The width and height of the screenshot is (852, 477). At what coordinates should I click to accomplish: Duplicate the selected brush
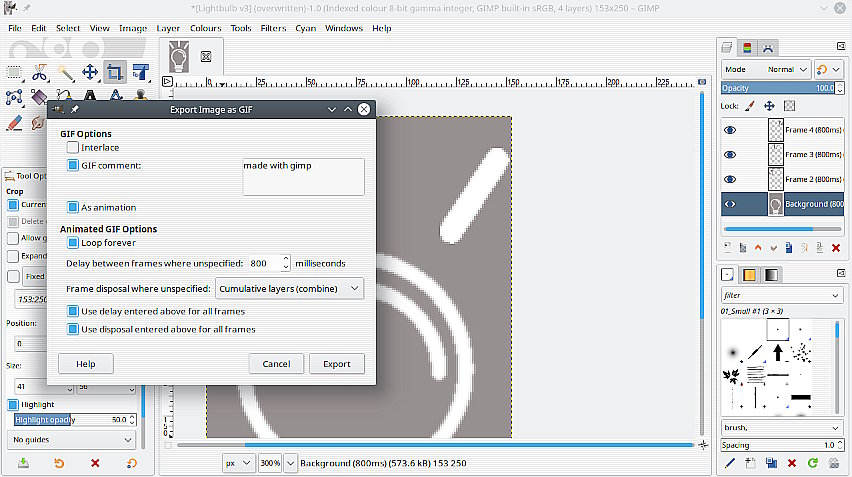pyautogui.click(x=771, y=463)
